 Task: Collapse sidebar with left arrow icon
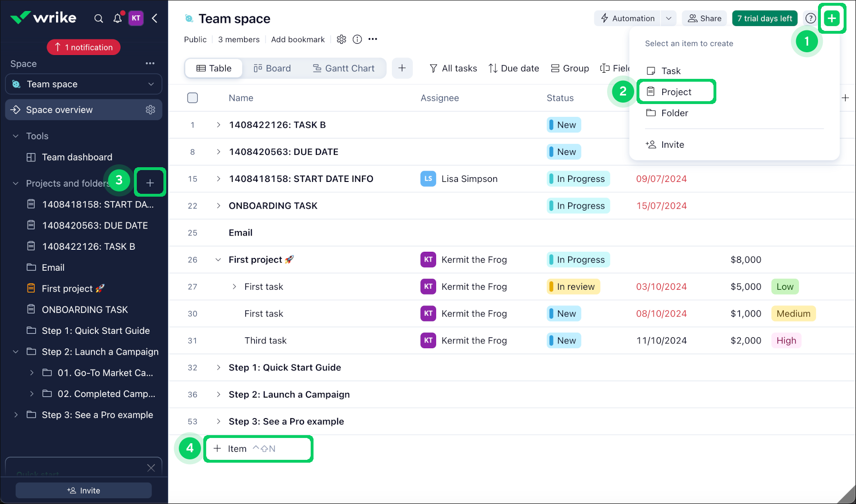[155, 19]
